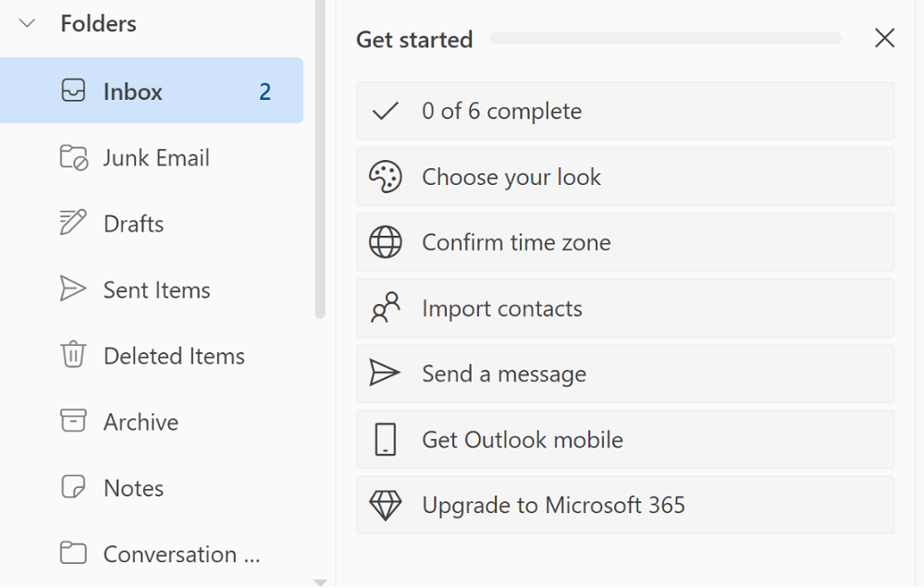The height and width of the screenshot is (588, 924).
Task: Click the Folders heading label
Action: [x=98, y=23]
